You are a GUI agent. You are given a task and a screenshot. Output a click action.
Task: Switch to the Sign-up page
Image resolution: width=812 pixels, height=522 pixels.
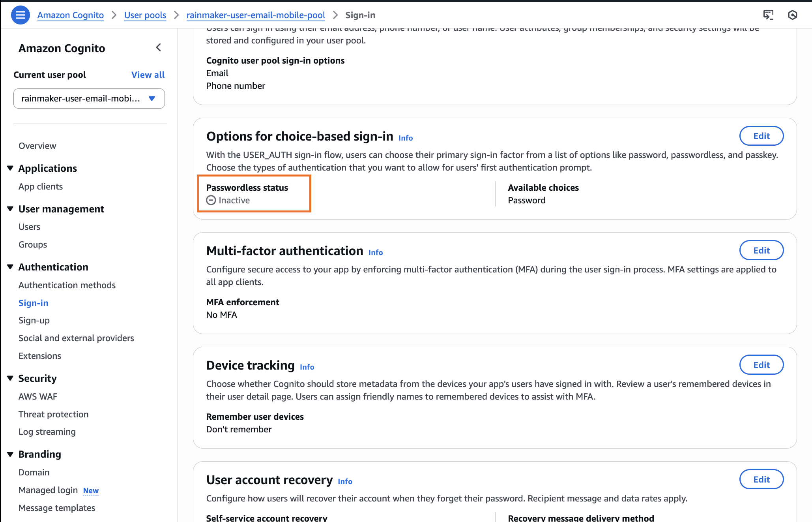click(34, 320)
